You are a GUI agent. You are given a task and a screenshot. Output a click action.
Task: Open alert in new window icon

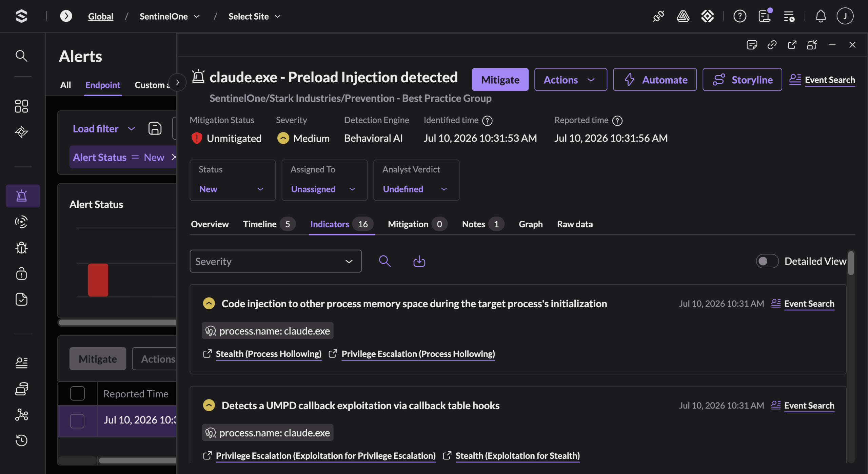792,45
